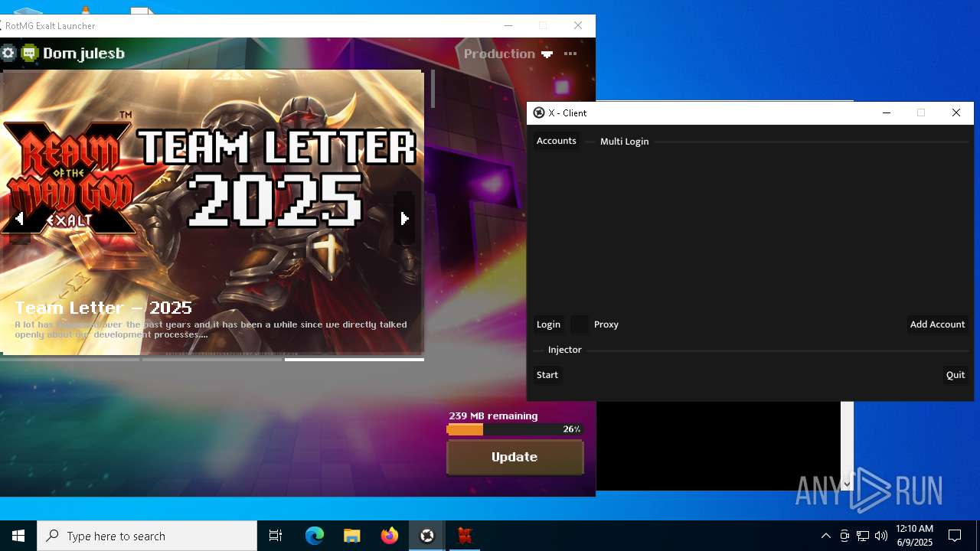980x551 pixels.
Task: Close the X-Client window
Action: tap(956, 112)
